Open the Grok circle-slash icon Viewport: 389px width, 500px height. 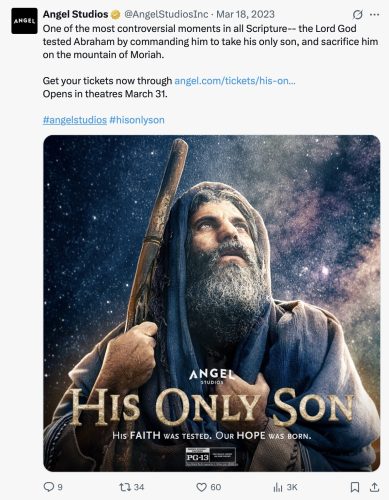(x=357, y=15)
